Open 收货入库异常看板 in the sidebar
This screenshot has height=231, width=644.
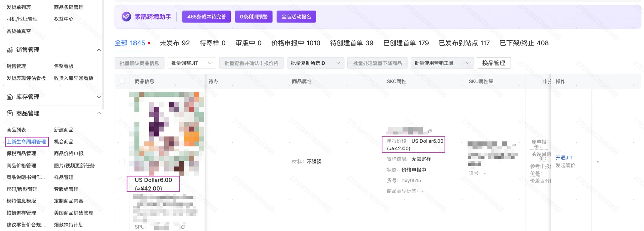[x=74, y=78]
